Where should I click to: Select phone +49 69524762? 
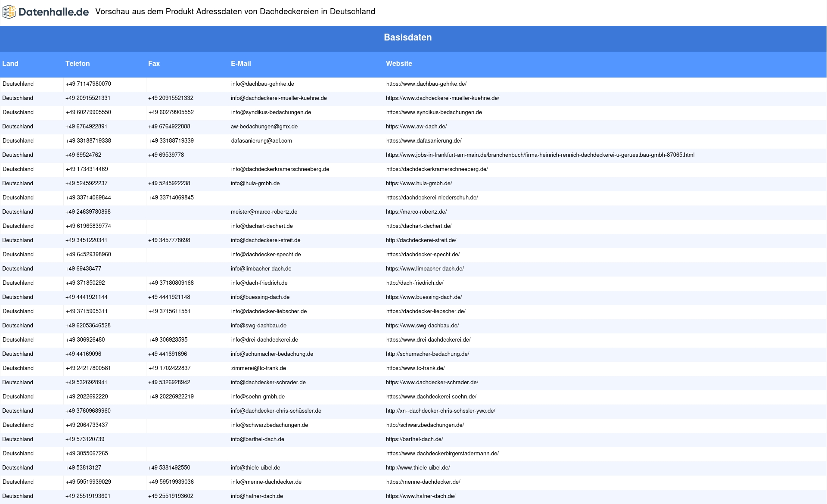[x=83, y=155]
